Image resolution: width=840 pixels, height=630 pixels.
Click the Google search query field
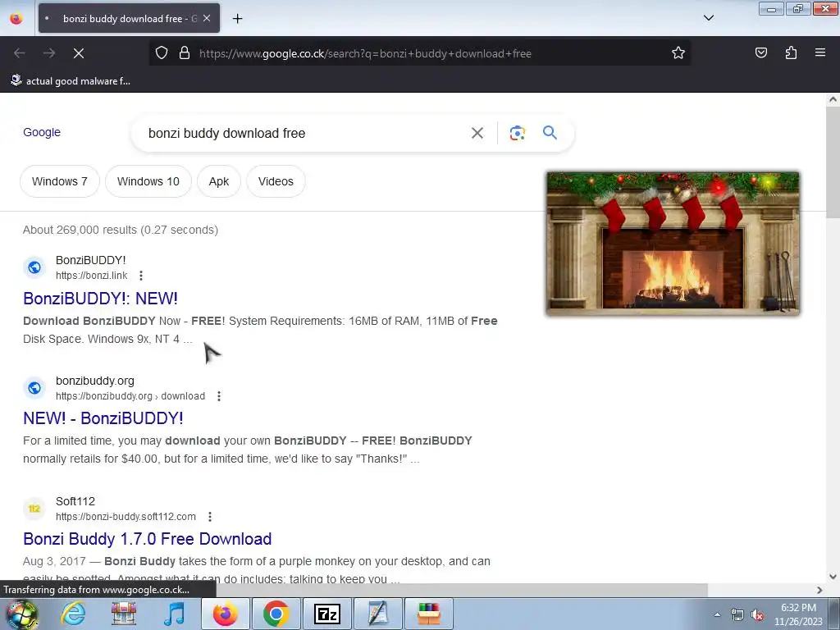tap(303, 133)
